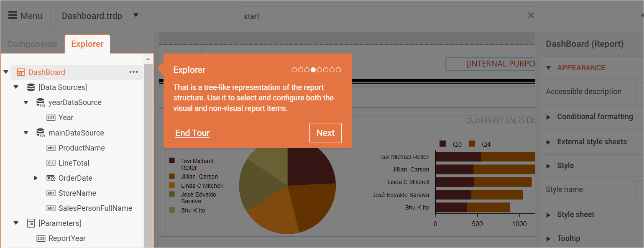644x248 pixels.
Task: Clear the search box with the X
Action: [531, 15]
